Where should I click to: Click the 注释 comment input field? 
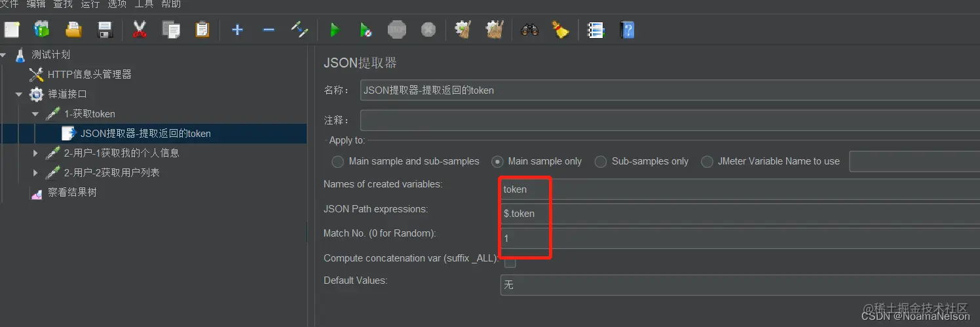point(669,121)
